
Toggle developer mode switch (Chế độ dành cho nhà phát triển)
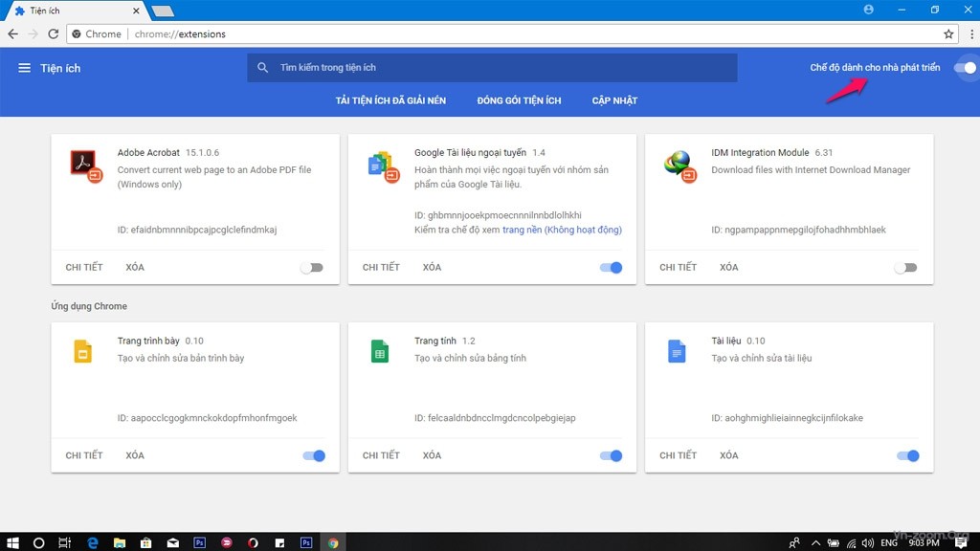(x=966, y=68)
